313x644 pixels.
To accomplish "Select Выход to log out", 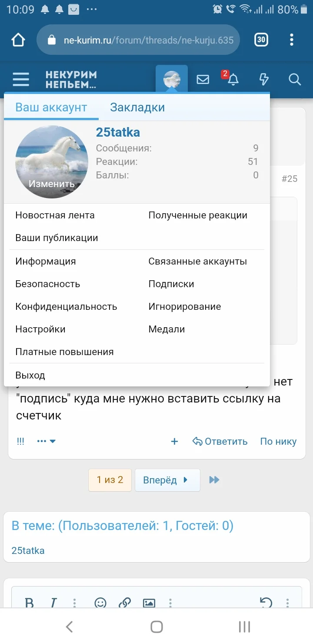I will (30, 375).
